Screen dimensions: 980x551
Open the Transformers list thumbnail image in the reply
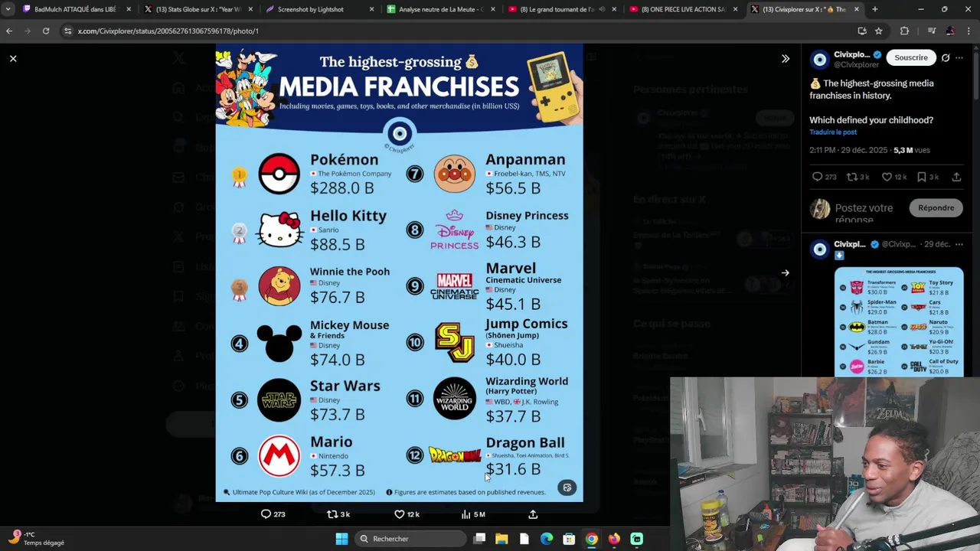(899, 321)
